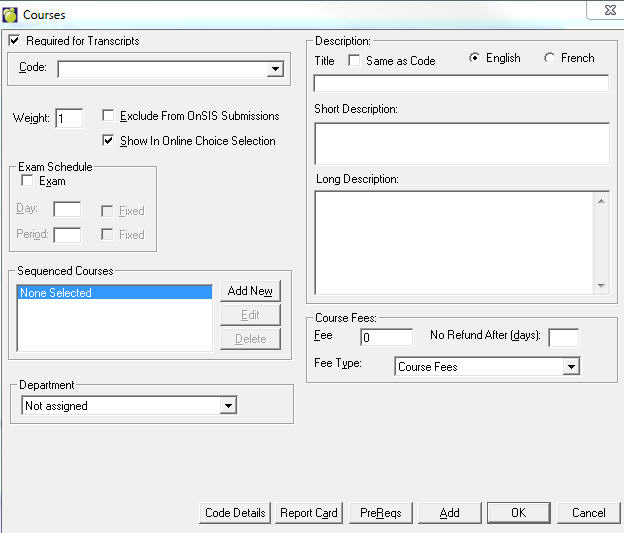624x533 pixels.
Task: Select the French language radio button
Action: 550,58
